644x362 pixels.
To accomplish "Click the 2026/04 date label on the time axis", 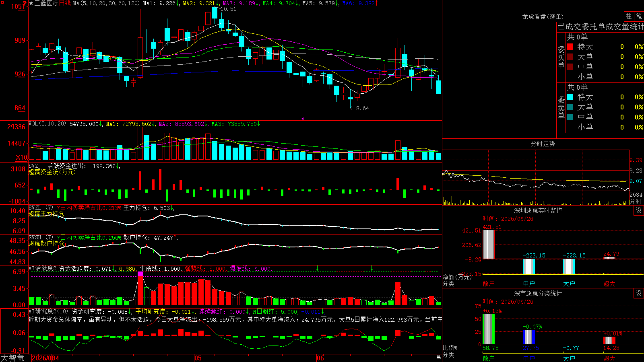I will point(45,358).
